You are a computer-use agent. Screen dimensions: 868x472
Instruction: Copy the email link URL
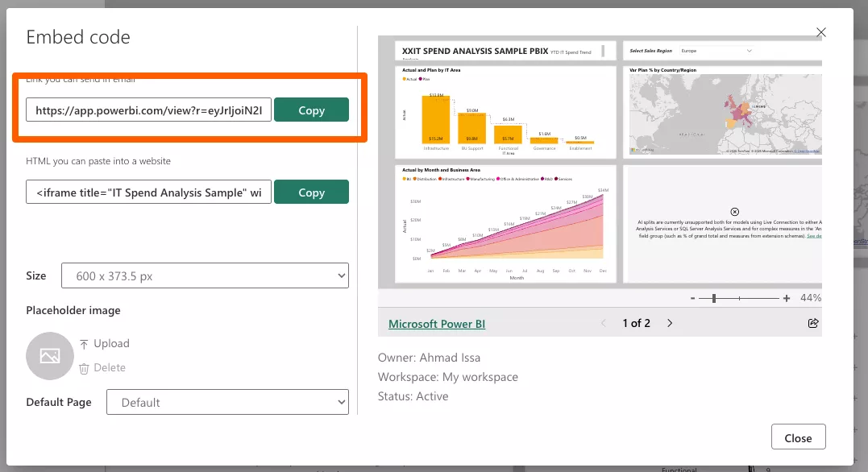311,110
